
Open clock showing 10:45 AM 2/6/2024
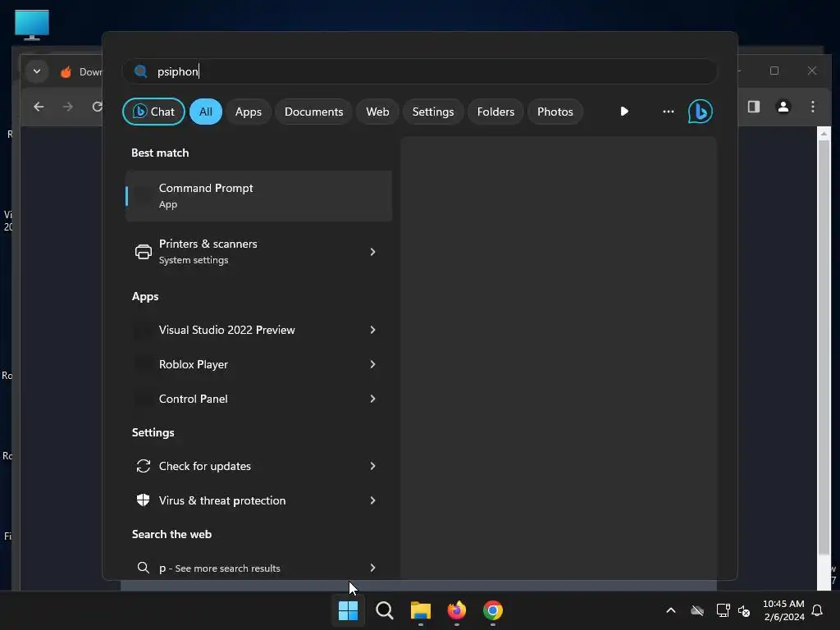click(x=783, y=610)
